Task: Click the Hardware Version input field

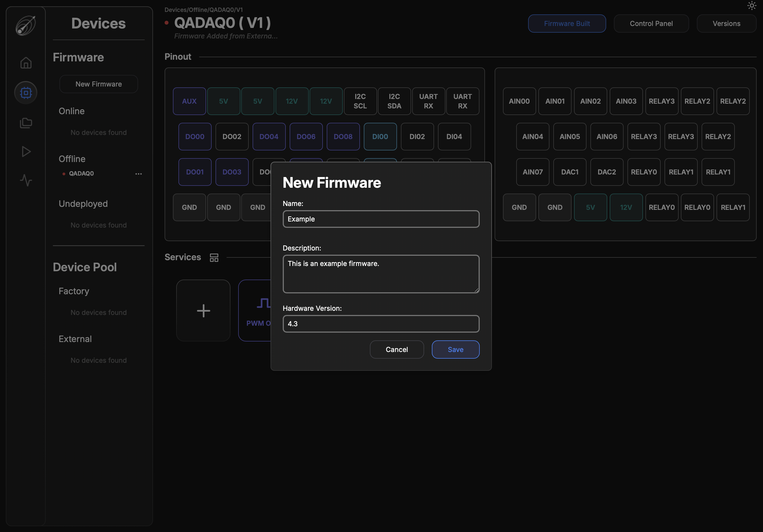Action: click(x=381, y=324)
